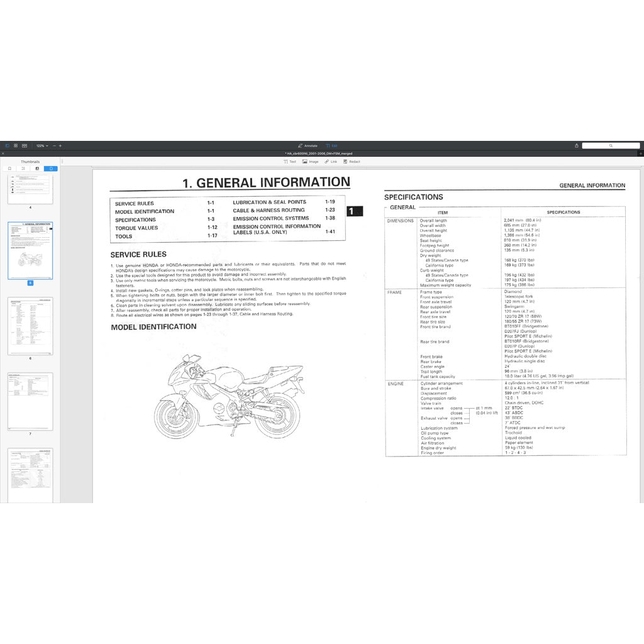
Task: Close the document with the X button
Action: point(3,153)
